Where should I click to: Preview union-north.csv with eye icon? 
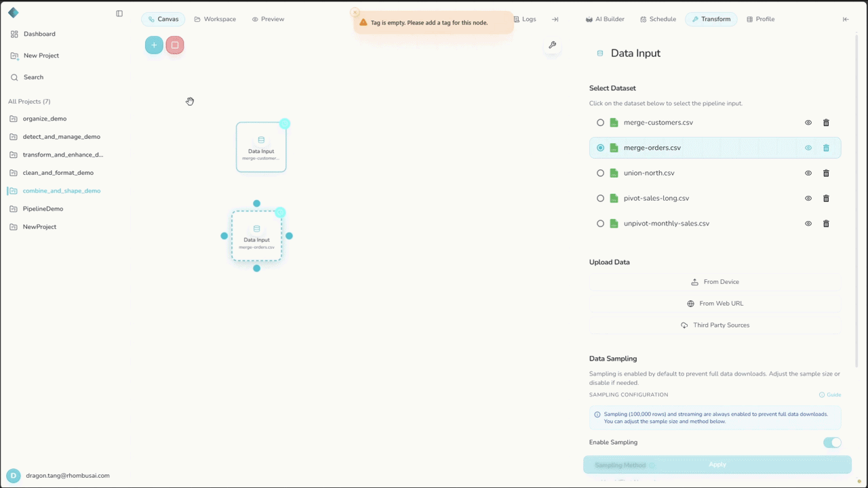tap(808, 173)
